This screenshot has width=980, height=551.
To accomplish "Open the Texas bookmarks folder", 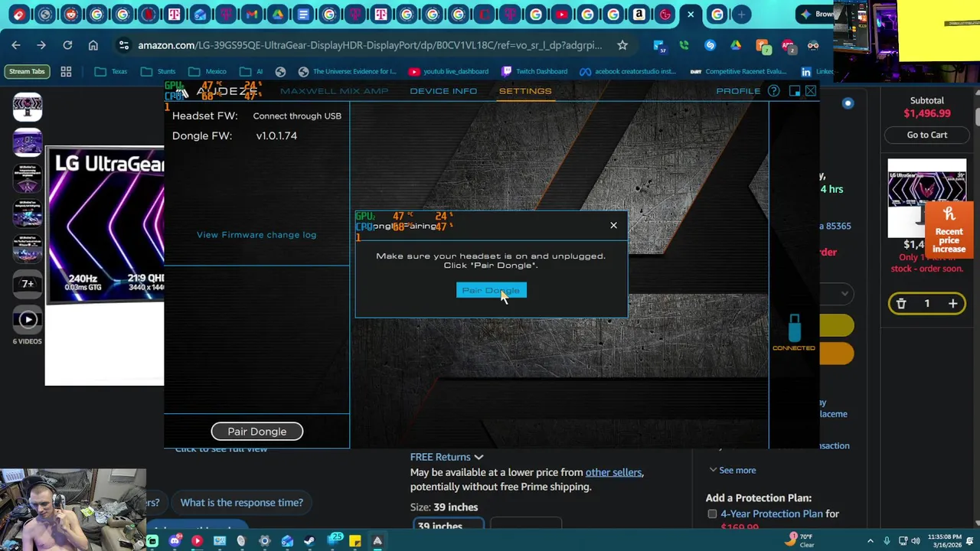I will (112, 71).
